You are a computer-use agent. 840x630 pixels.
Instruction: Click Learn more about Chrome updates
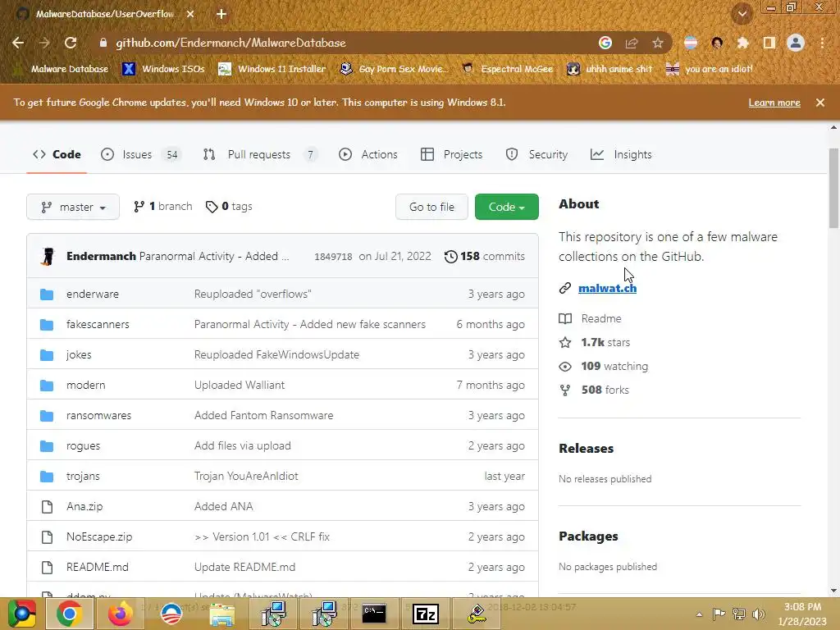pyautogui.click(x=774, y=103)
